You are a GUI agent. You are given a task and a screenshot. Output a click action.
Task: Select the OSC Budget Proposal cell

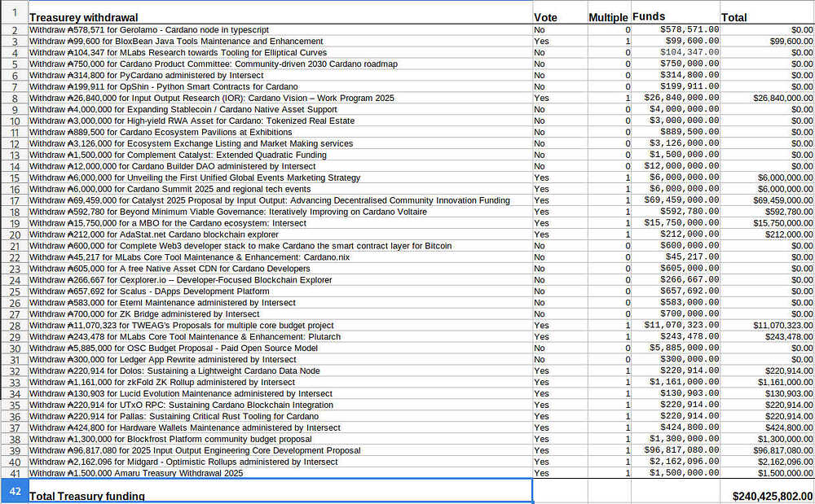point(280,348)
